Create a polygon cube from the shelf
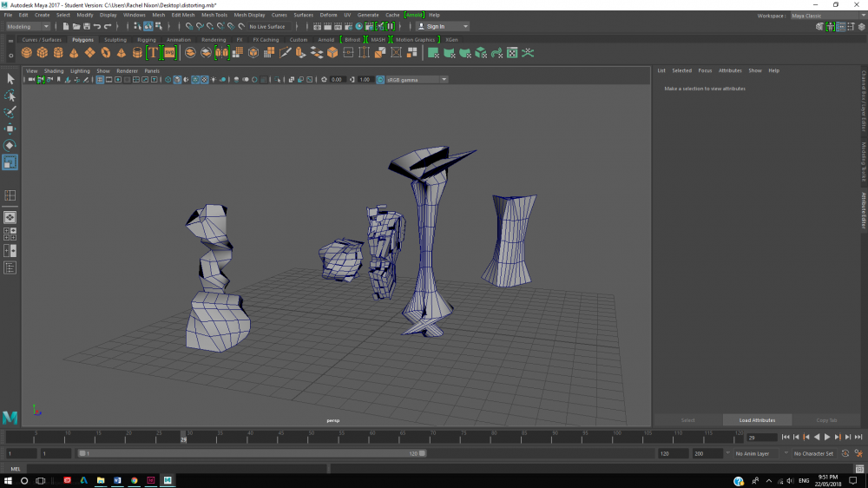This screenshot has width=868, height=488. 43,53
